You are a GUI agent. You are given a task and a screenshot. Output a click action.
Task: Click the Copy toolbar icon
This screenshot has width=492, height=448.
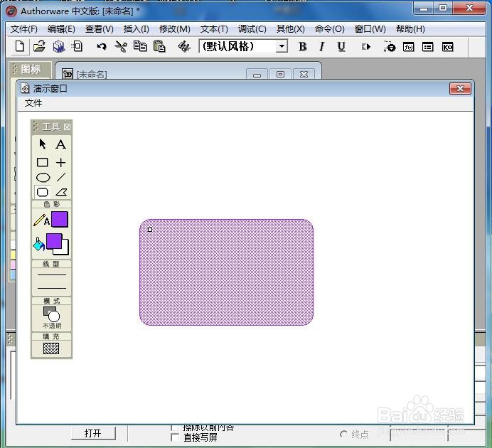[140, 46]
